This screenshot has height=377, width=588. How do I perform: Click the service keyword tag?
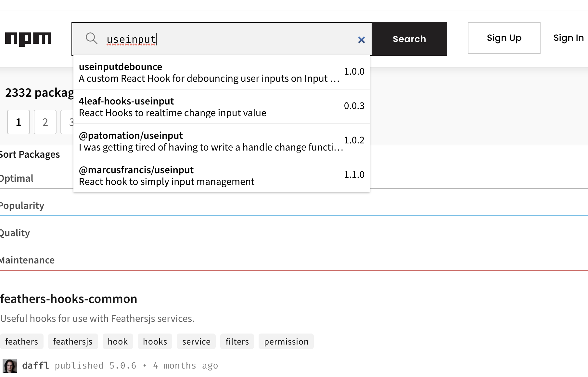[196, 341]
